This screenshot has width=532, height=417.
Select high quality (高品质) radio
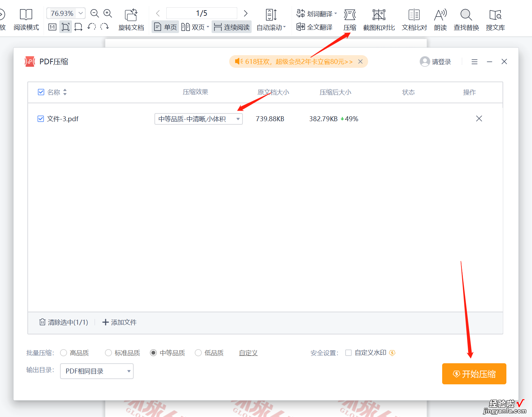click(64, 353)
